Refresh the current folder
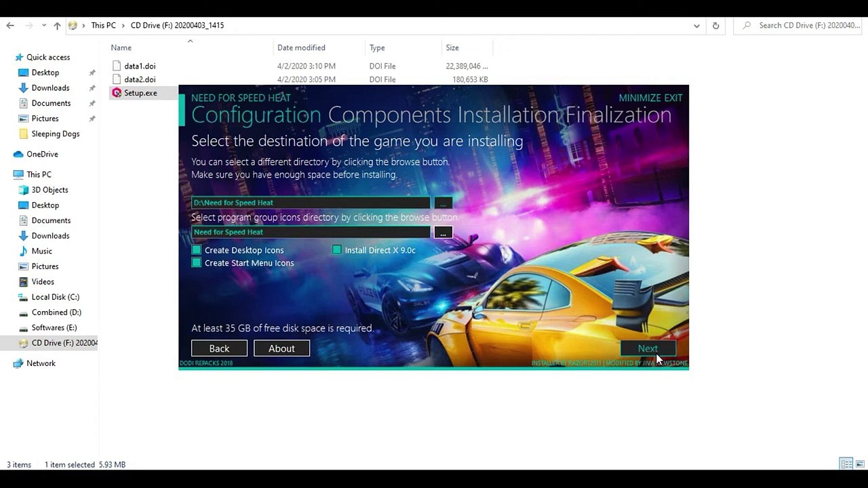 pyautogui.click(x=715, y=26)
